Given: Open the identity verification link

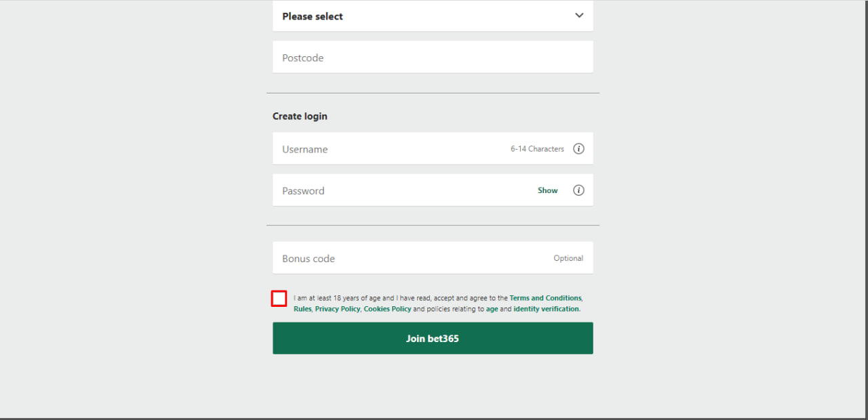Looking at the screenshot, I should (x=547, y=309).
